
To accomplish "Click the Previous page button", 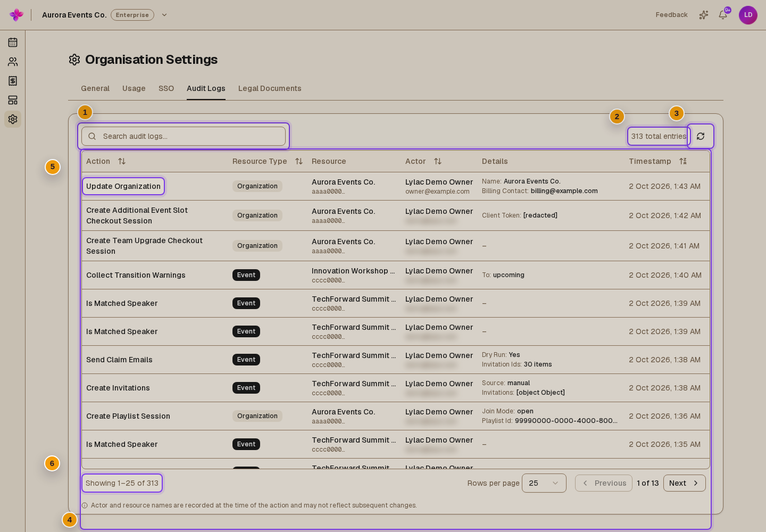I will pyautogui.click(x=604, y=483).
